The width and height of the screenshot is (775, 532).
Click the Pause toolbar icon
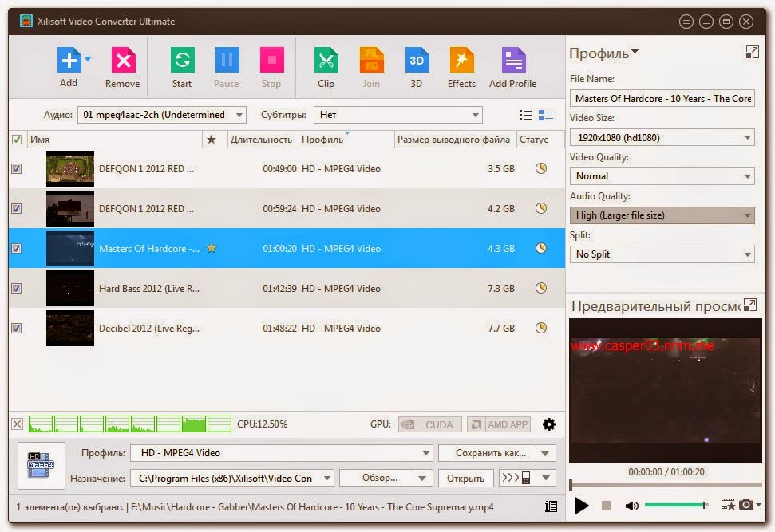[227, 61]
